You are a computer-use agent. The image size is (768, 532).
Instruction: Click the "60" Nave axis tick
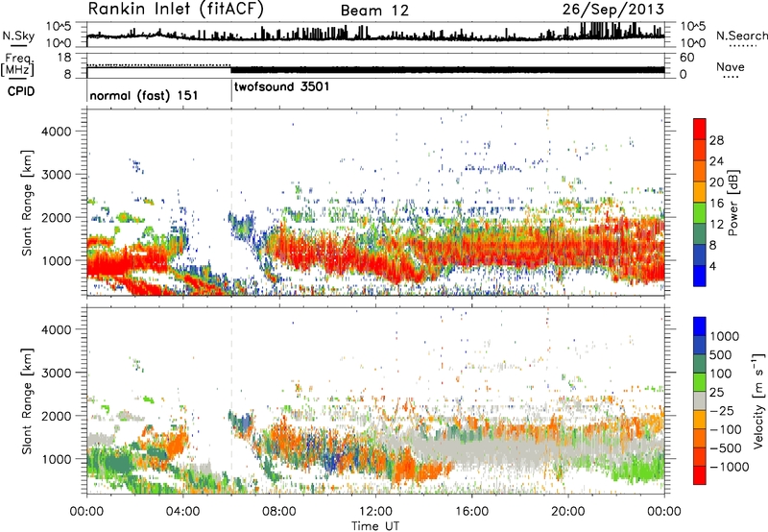coord(686,58)
